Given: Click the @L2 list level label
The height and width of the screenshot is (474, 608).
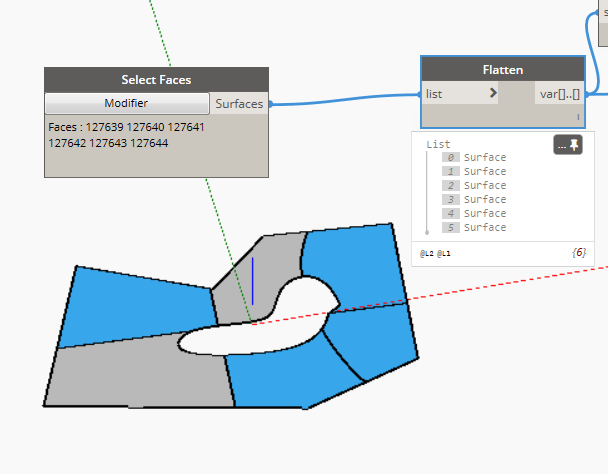Looking at the screenshot, I should (x=428, y=254).
